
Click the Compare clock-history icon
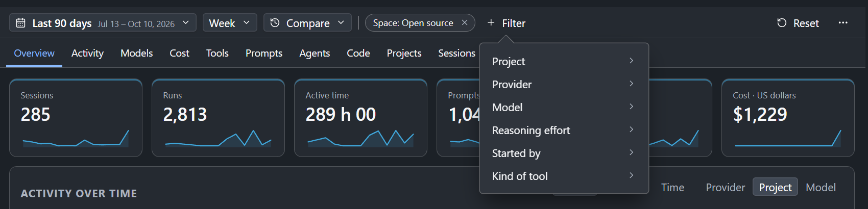coord(275,23)
